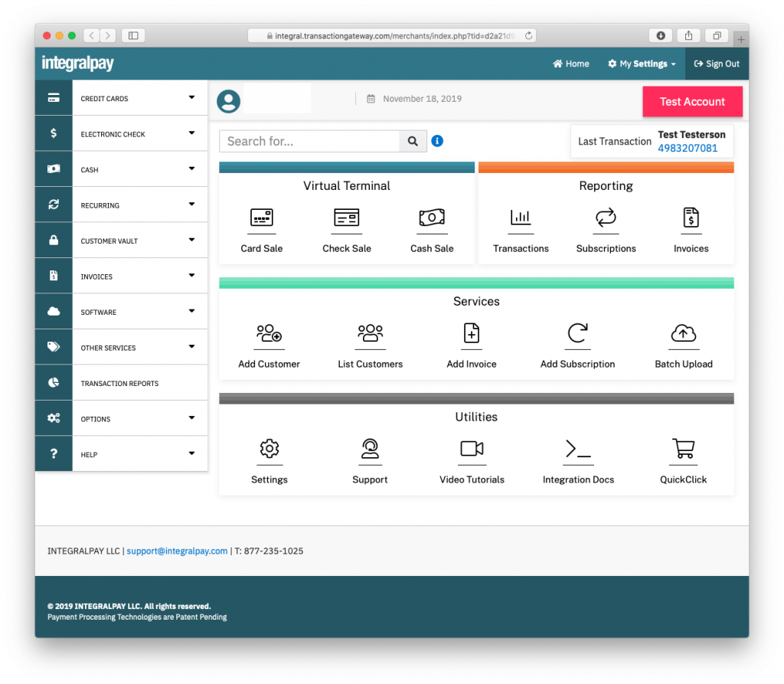Open the Invoices report icon
Image resolution: width=784 pixels, height=684 pixels.
[691, 226]
